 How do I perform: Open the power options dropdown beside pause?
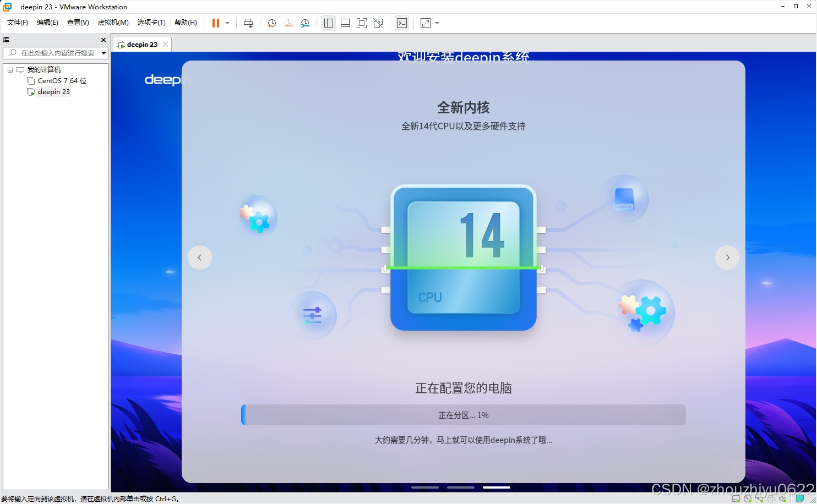(x=227, y=23)
